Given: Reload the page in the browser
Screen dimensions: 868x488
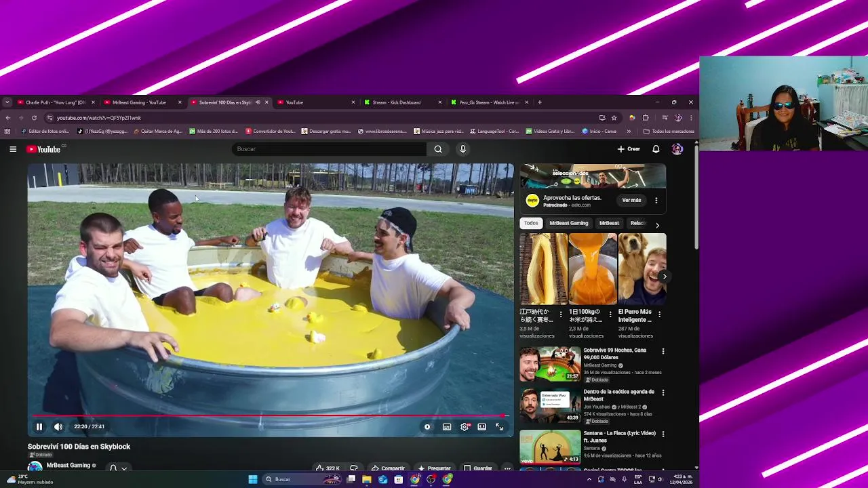Looking at the screenshot, I should click(x=34, y=117).
